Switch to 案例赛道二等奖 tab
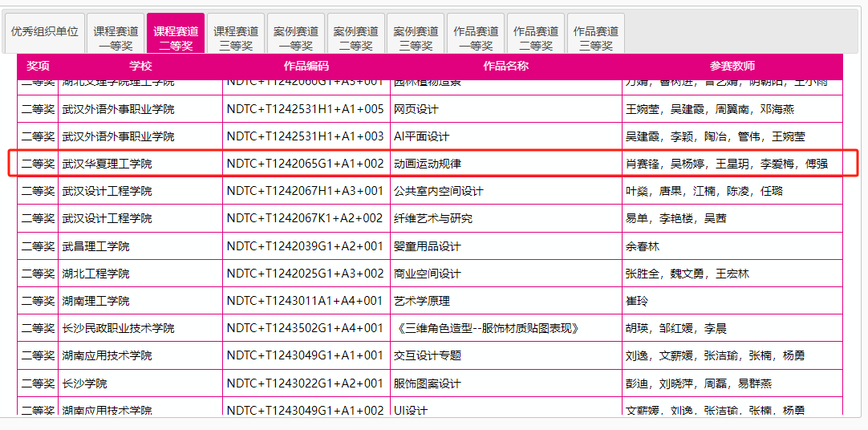868x430 pixels. click(355, 38)
